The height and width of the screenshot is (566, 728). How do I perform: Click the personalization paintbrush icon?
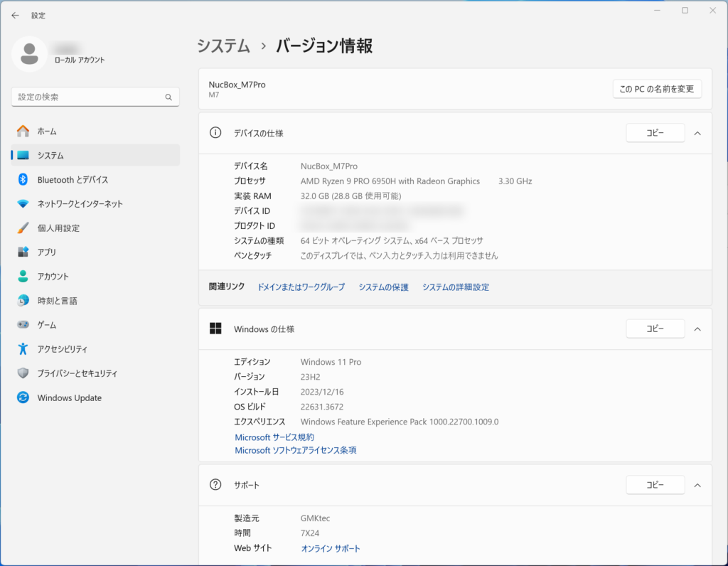23,228
